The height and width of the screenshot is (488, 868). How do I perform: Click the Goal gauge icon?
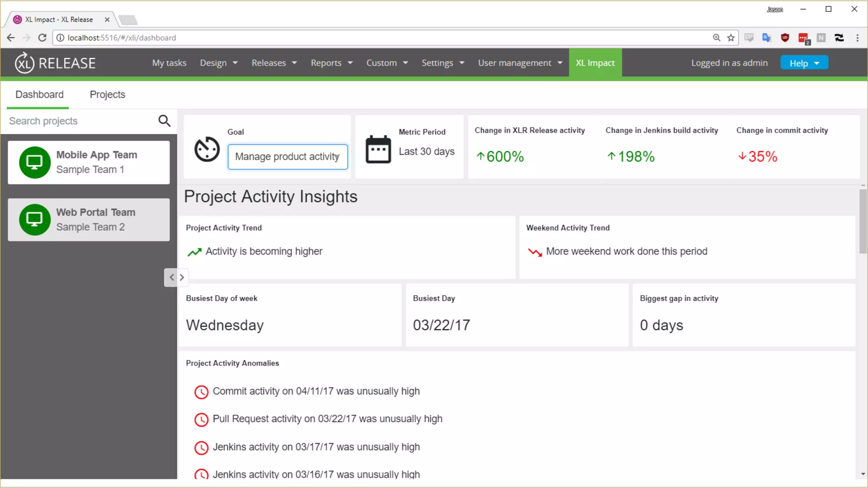coord(207,149)
